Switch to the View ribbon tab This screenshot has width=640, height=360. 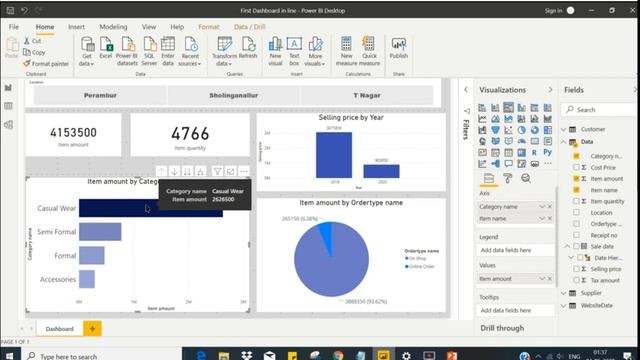pos(149,27)
